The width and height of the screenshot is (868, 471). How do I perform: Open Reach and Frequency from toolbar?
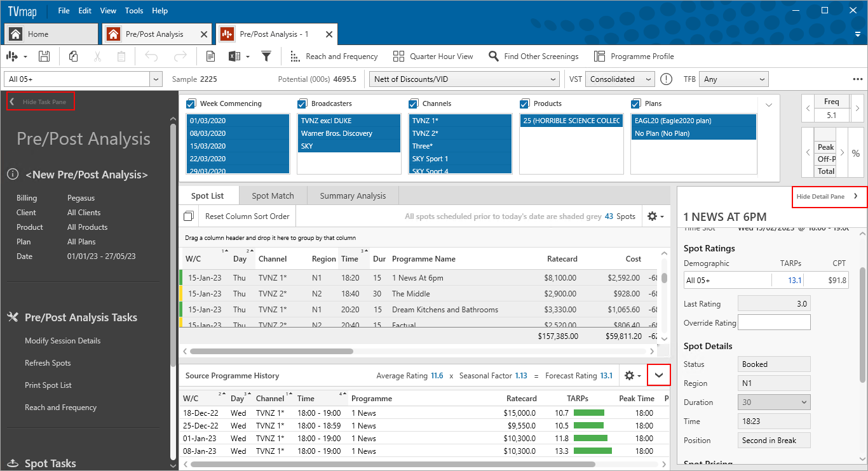[x=334, y=56]
